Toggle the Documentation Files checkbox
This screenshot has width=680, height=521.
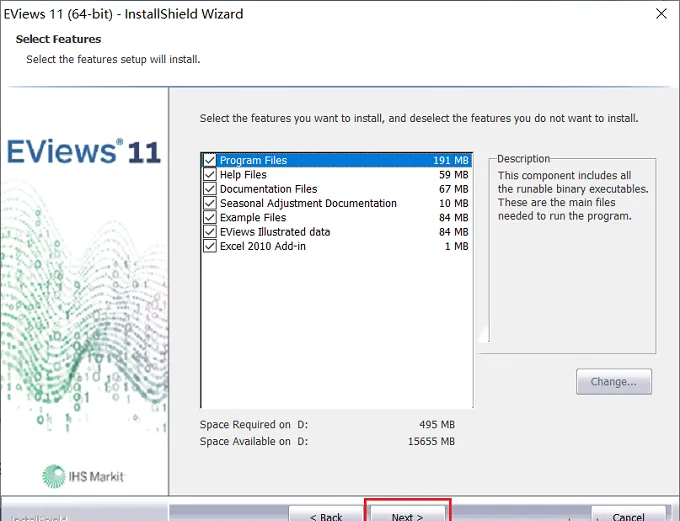pos(210,189)
